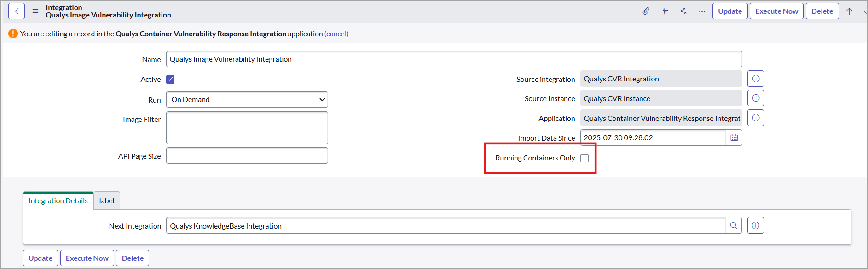Viewport: 868px width, 269px height.
Task: Preview the Source integration record info icon
Action: 755,79
